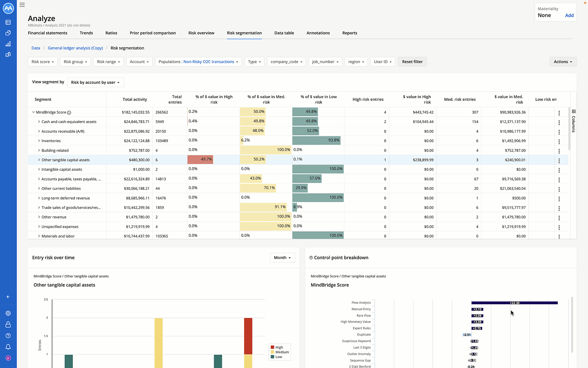Click the Flow Analysis +22.30 bar
The image size is (588, 368).
(x=514, y=303)
